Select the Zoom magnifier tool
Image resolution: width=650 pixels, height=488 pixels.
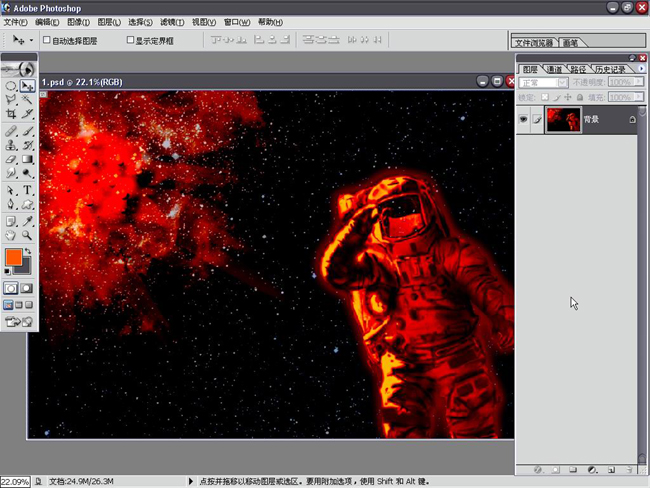coord(27,236)
